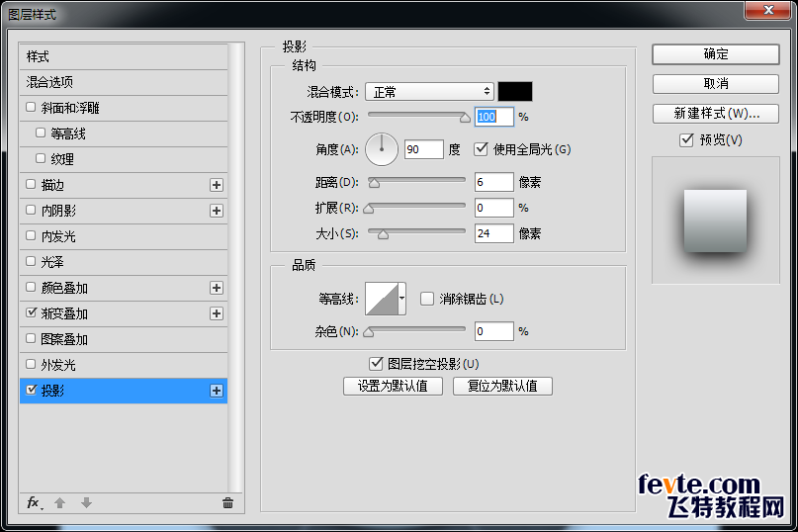Image resolution: width=798 pixels, height=532 pixels.
Task: Add another 颜色叠加 effect via plus icon
Action: pos(217,288)
